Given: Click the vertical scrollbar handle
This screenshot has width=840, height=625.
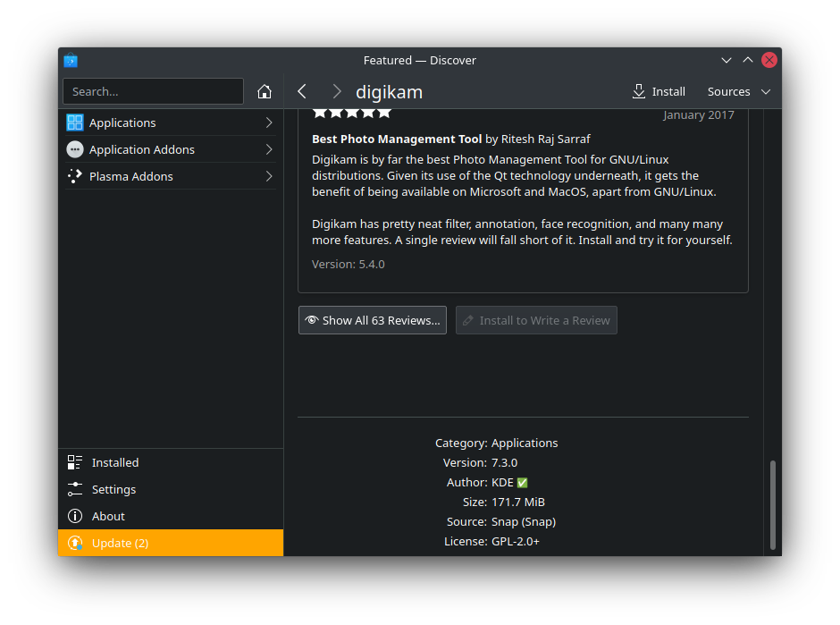Looking at the screenshot, I should click(x=772, y=504).
